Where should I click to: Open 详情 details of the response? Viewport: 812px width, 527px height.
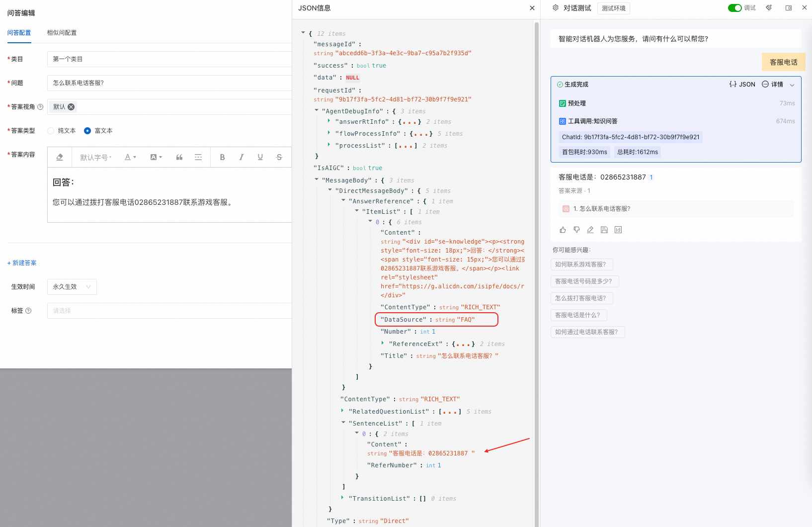click(x=773, y=85)
